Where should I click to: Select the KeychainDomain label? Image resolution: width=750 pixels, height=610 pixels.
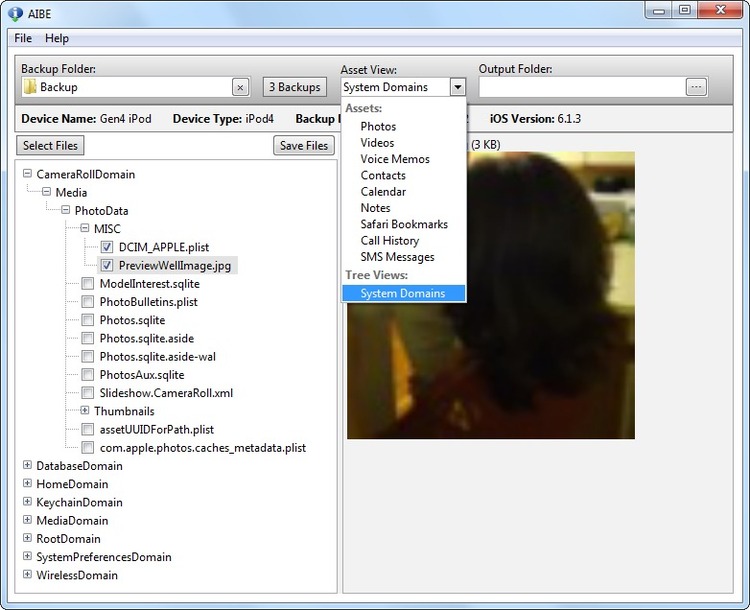coord(79,502)
